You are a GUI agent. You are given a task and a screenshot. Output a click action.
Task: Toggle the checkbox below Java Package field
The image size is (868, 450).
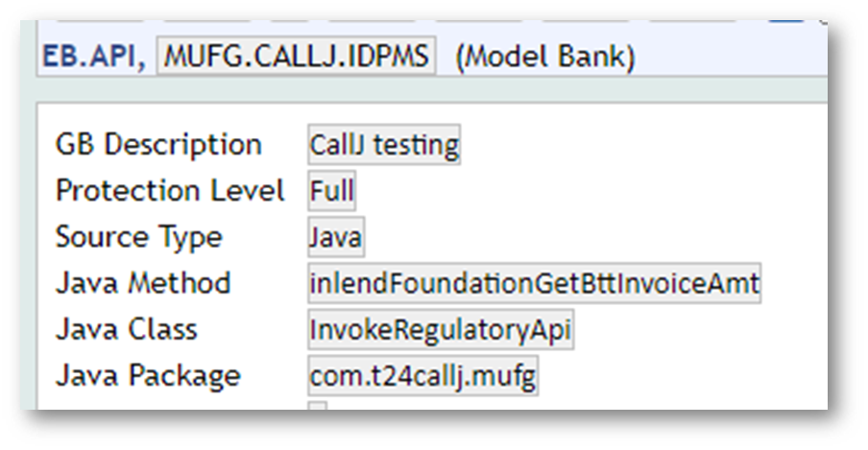(317, 407)
